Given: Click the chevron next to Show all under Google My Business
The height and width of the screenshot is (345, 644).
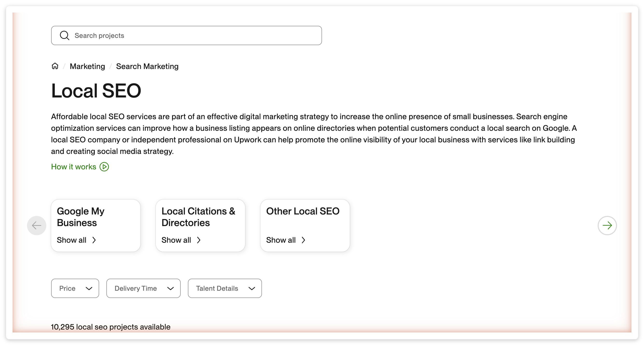Looking at the screenshot, I should point(94,240).
